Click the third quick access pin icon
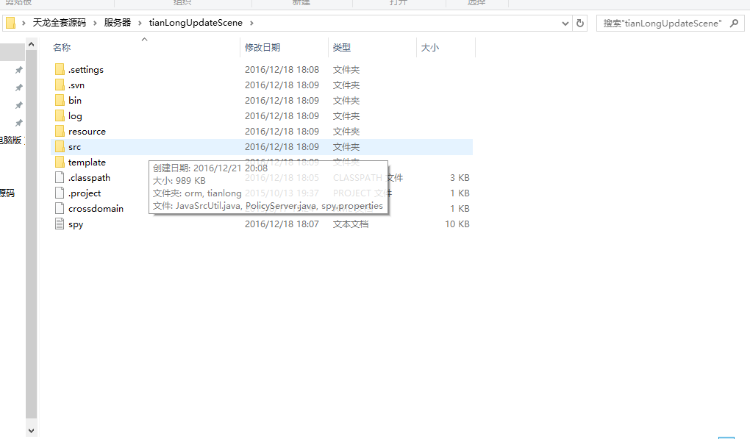 (19, 105)
